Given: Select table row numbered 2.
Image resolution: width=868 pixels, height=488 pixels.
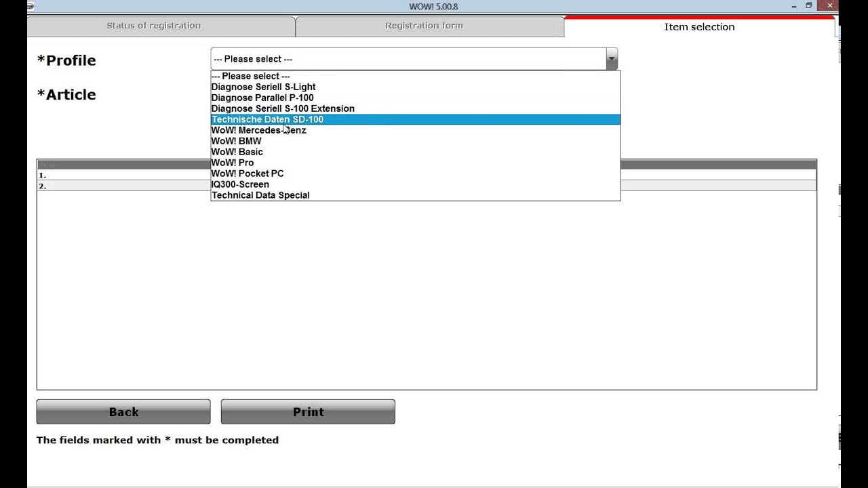Looking at the screenshot, I should click(427, 186).
